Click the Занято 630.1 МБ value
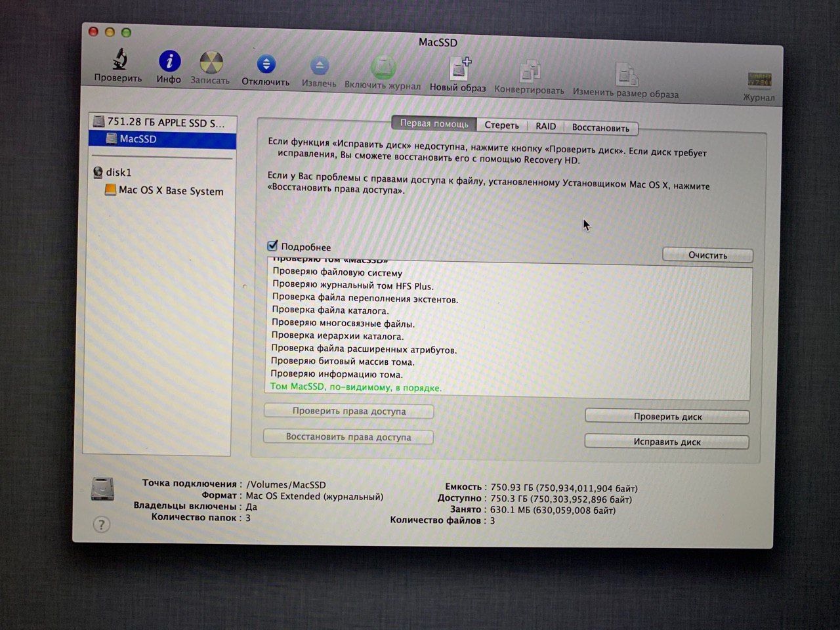This screenshot has width=840, height=630. click(553, 510)
